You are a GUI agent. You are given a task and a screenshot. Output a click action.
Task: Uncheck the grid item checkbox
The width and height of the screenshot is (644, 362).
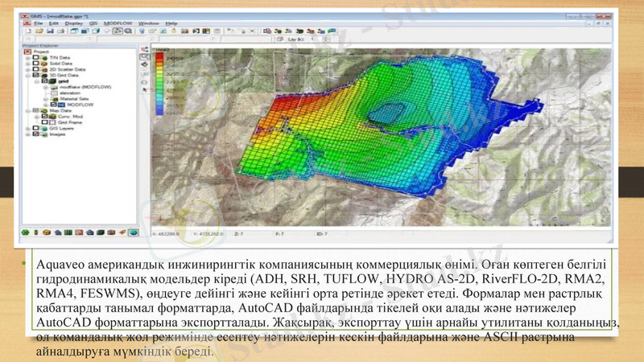pyautogui.click(x=45, y=81)
